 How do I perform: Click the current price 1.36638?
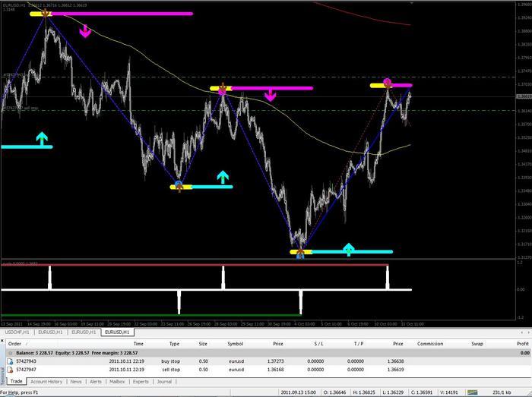[395, 361]
